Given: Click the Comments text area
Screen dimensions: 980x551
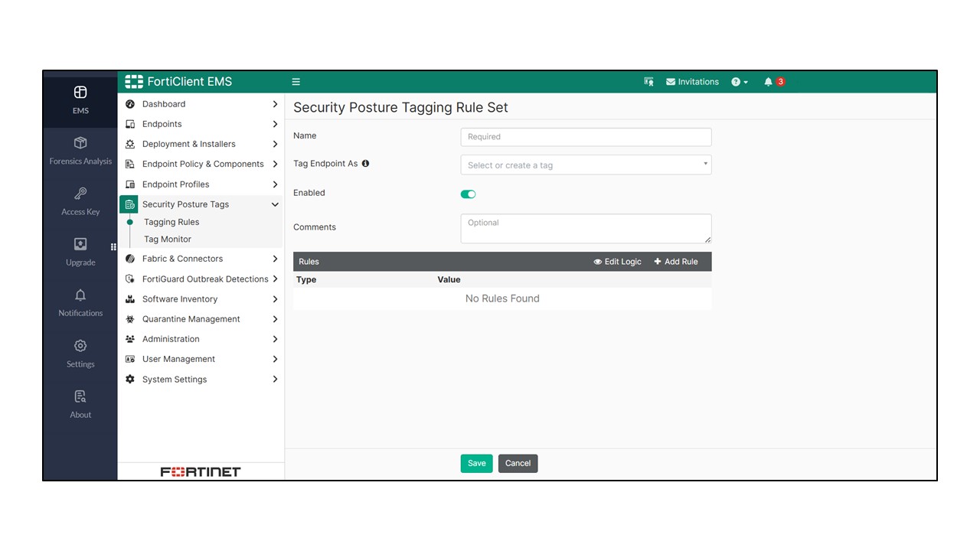Looking at the screenshot, I should 586,229.
